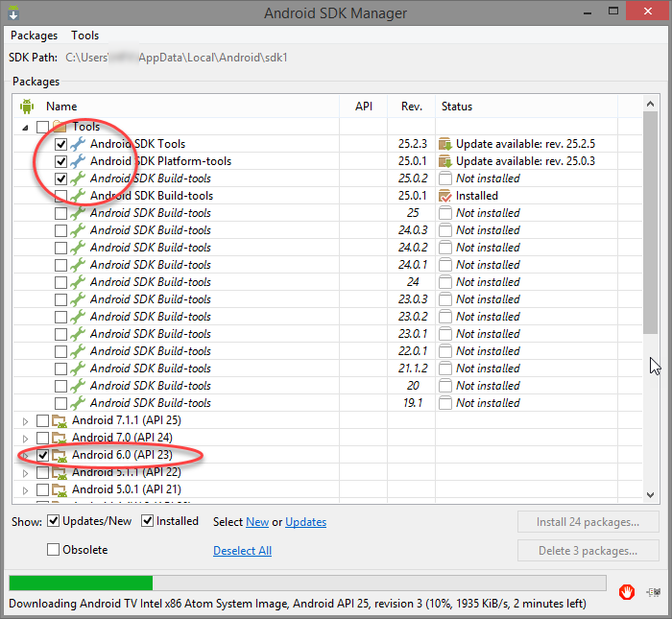The height and width of the screenshot is (619, 672).
Task: Expand the Android 7.0 (API 24) node
Action: pos(26,439)
